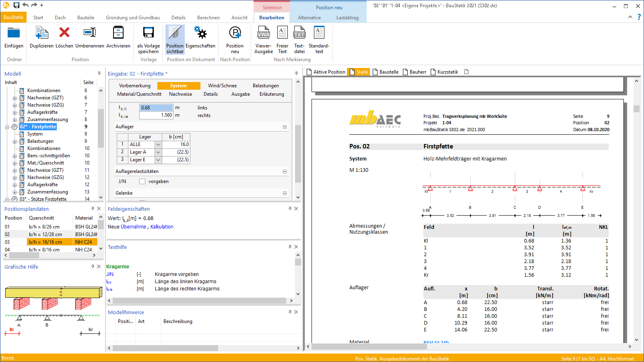
Task: Switch to Gründung und Grundbau tab
Action: pos(133,18)
